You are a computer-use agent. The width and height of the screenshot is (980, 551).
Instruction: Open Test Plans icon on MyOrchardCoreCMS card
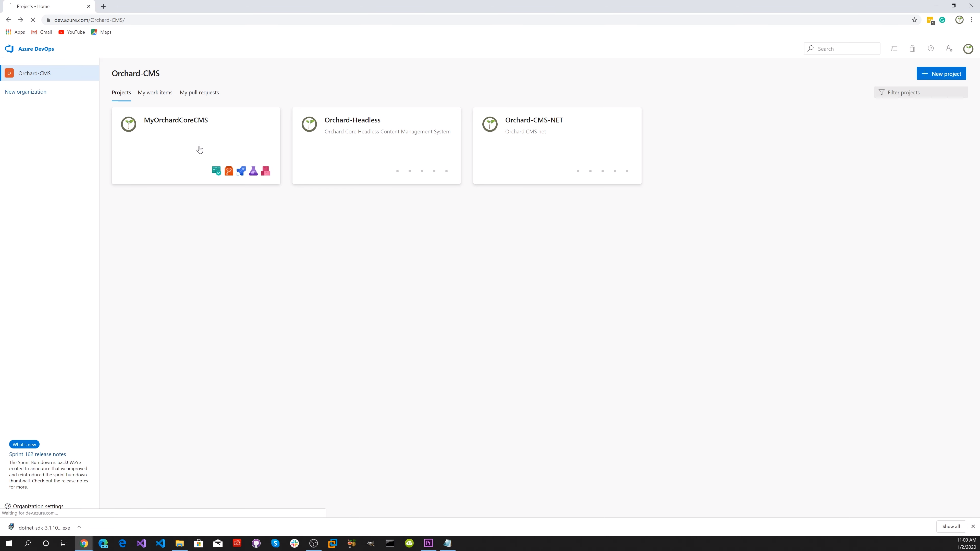pos(253,171)
